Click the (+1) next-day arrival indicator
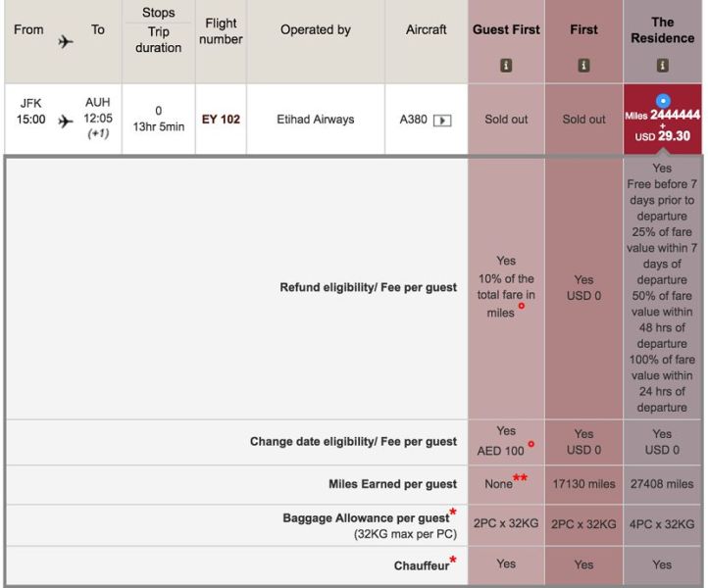708x588 pixels. click(98, 134)
